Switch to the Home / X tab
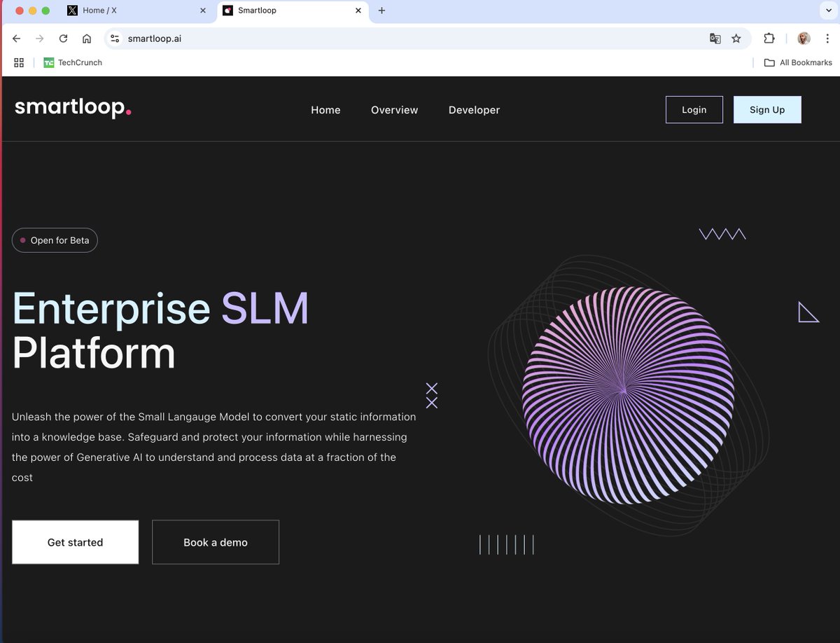The width and height of the screenshot is (840, 643). [x=136, y=11]
